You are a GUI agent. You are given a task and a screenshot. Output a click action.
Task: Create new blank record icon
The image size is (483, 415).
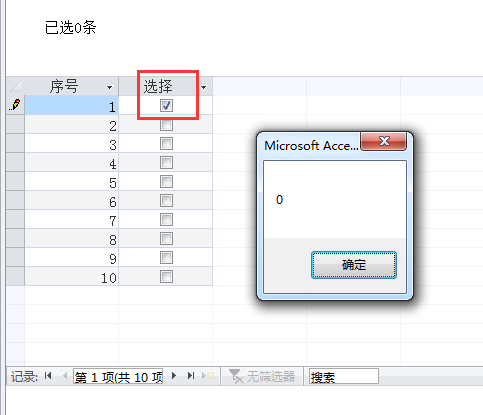point(208,376)
